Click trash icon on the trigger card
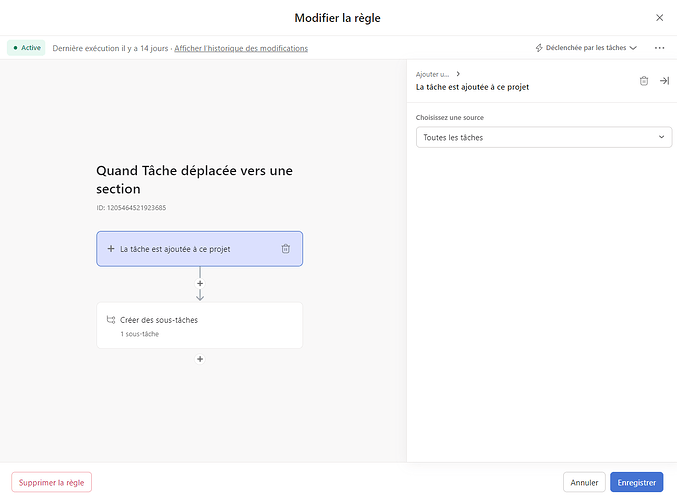Screen dimensions: 677x500 (x=285, y=249)
